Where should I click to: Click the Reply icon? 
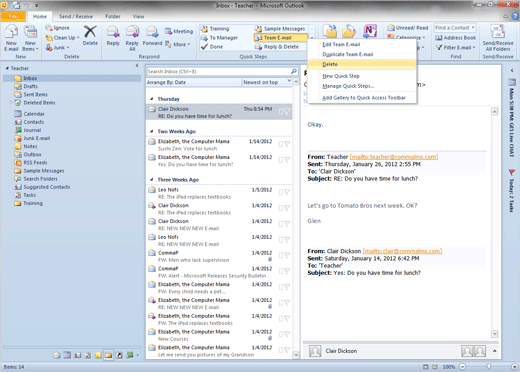tap(113, 32)
